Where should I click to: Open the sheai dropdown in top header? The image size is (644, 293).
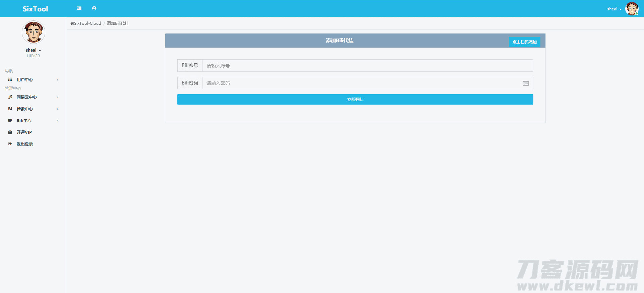point(614,9)
